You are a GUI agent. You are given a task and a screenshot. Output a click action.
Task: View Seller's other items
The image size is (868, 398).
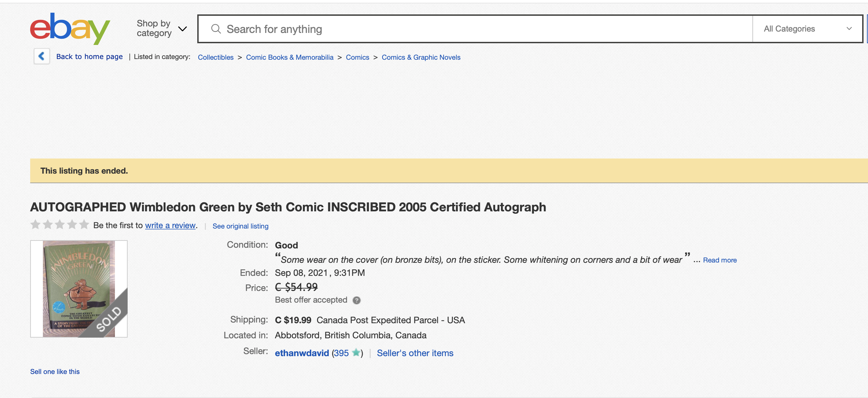[415, 353]
